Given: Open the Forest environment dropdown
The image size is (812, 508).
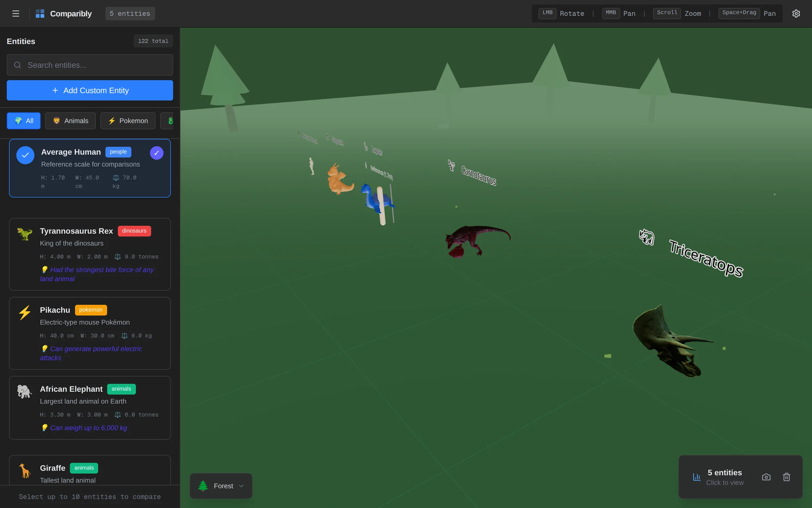Looking at the screenshot, I should (221, 486).
